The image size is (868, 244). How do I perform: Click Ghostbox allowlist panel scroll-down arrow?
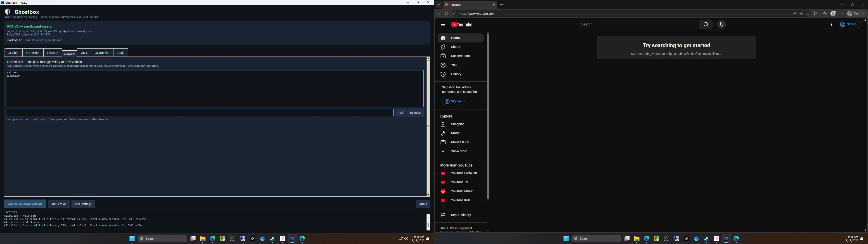428,195
